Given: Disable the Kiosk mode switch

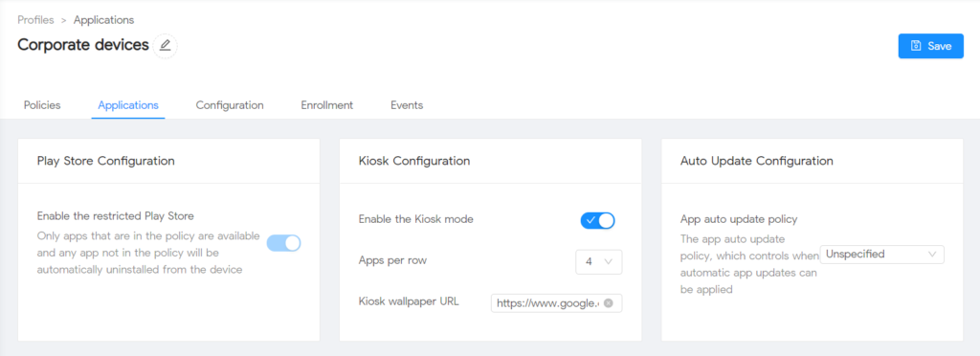Looking at the screenshot, I should pos(598,220).
